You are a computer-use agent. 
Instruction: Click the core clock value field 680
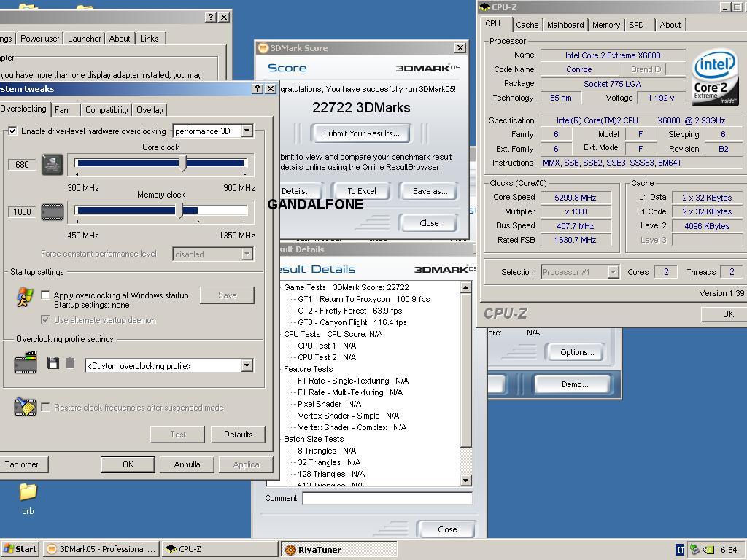coord(22,165)
